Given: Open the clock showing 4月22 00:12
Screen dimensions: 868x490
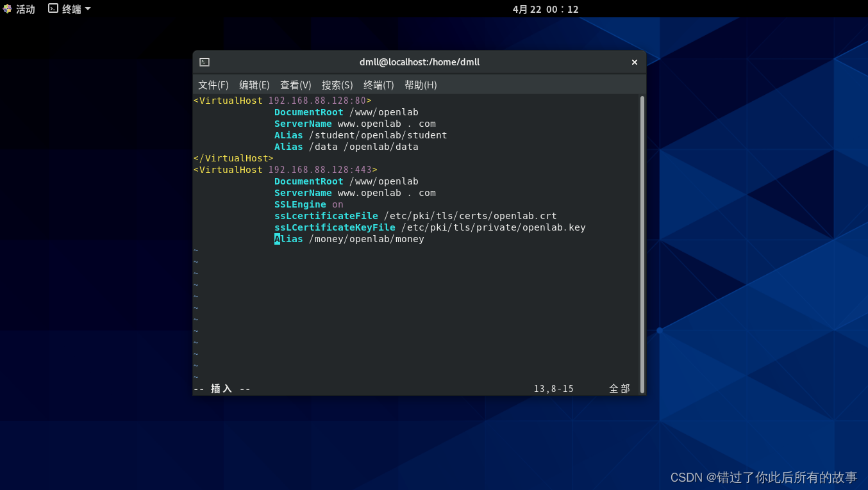Looking at the screenshot, I should (x=544, y=9).
